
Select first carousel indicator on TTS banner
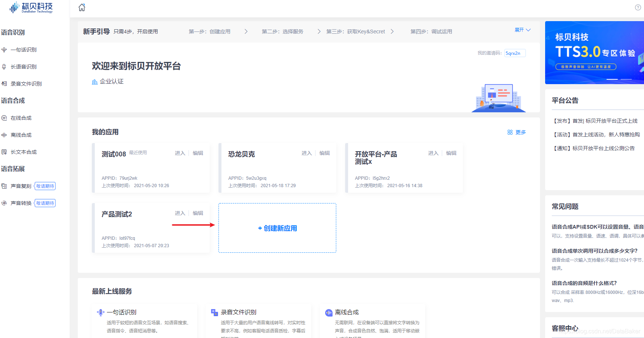(x=612, y=79)
